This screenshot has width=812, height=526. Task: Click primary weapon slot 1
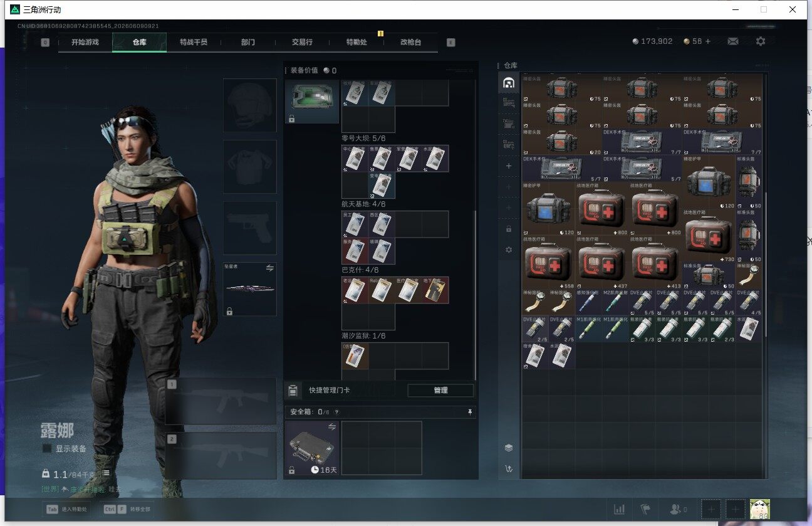(221, 401)
